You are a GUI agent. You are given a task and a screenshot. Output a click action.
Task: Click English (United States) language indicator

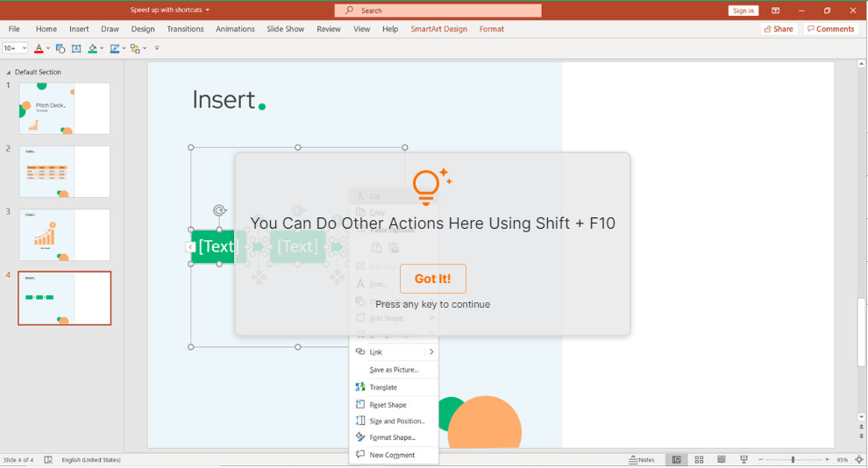[91, 460]
